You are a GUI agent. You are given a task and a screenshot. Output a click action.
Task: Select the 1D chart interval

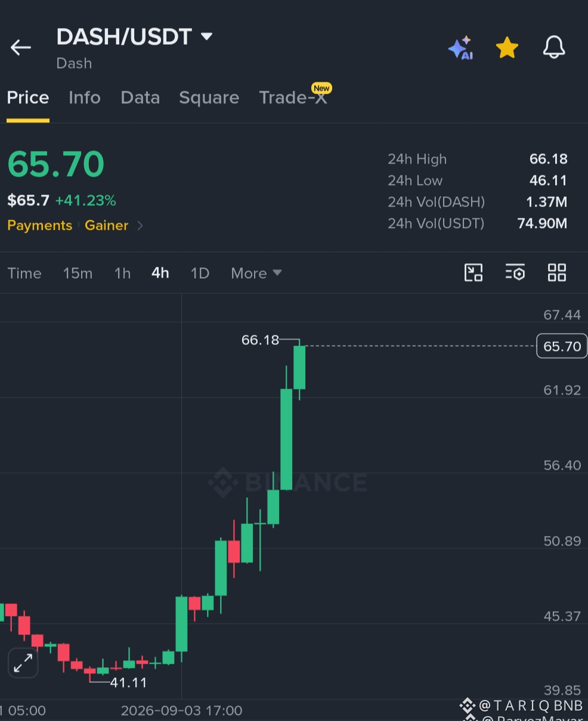(x=200, y=273)
